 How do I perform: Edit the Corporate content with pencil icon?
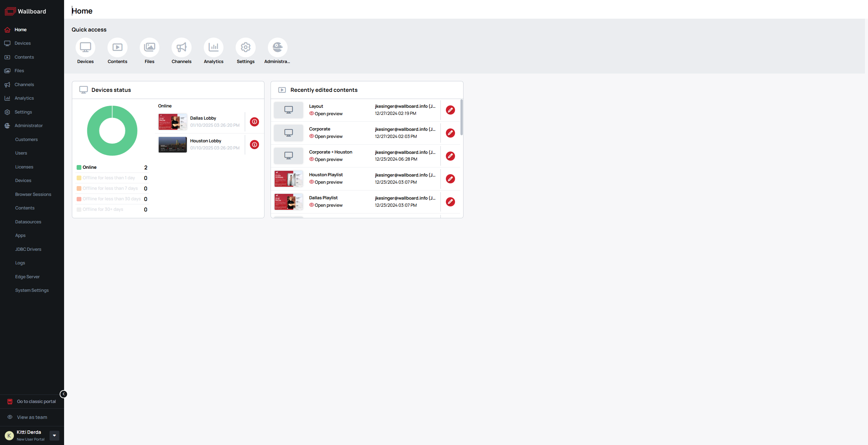click(450, 133)
